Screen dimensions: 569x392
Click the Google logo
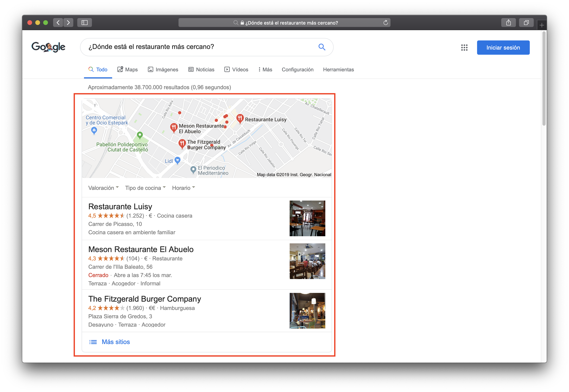point(48,47)
